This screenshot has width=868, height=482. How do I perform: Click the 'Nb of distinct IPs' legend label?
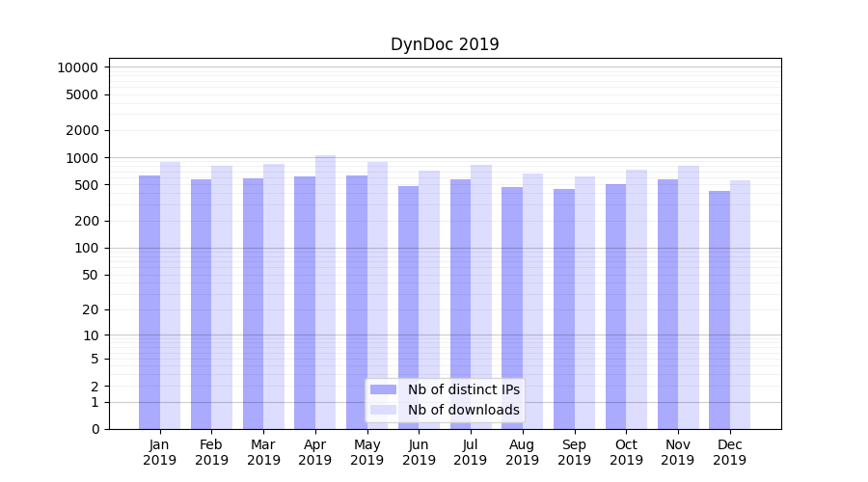(463, 389)
